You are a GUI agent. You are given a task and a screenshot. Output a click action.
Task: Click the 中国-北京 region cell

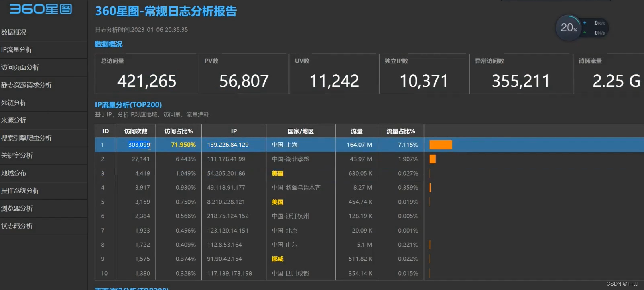[284, 231]
